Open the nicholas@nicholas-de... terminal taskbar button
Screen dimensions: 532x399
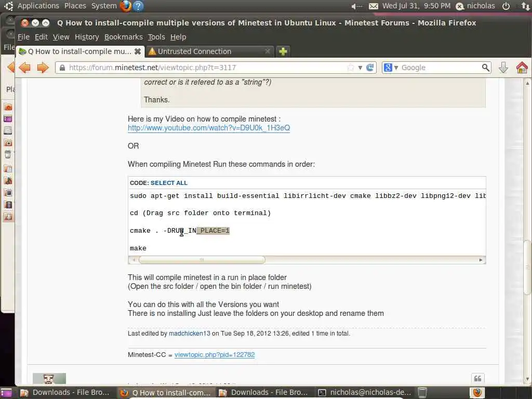click(x=365, y=393)
